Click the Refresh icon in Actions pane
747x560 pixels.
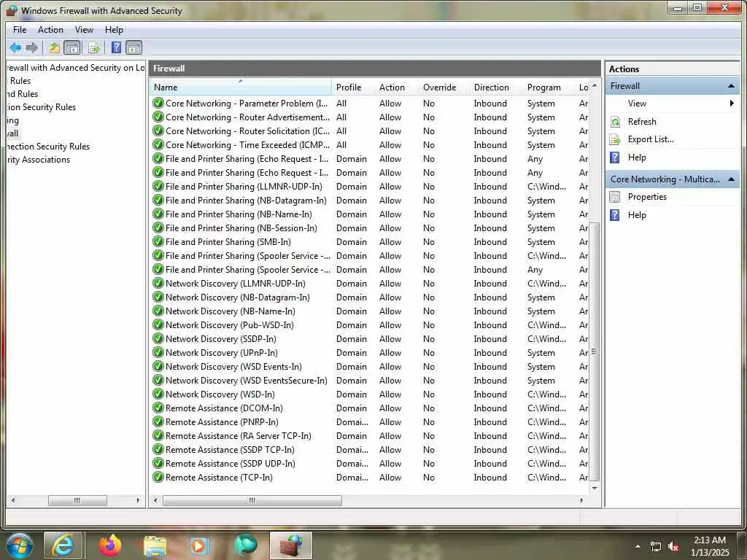coord(615,122)
